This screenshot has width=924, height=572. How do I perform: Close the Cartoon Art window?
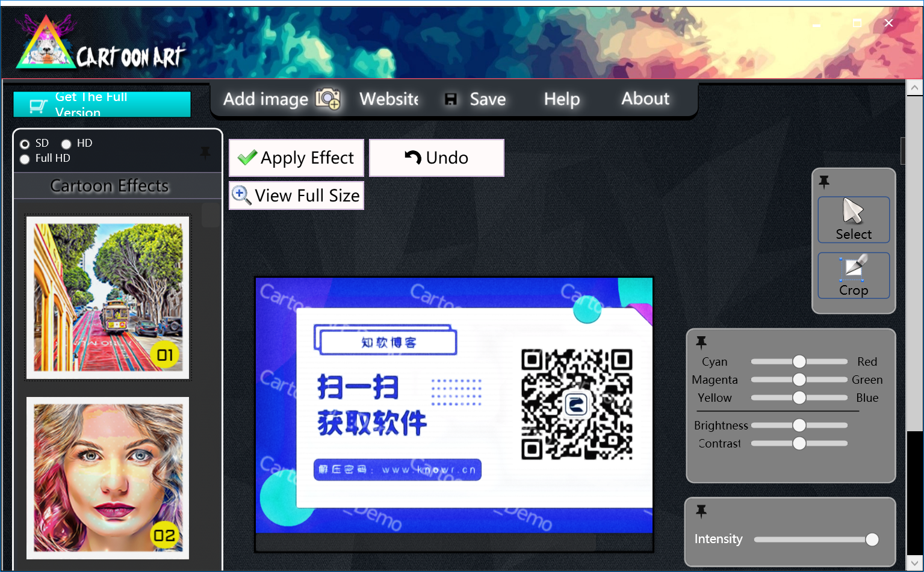pos(889,23)
